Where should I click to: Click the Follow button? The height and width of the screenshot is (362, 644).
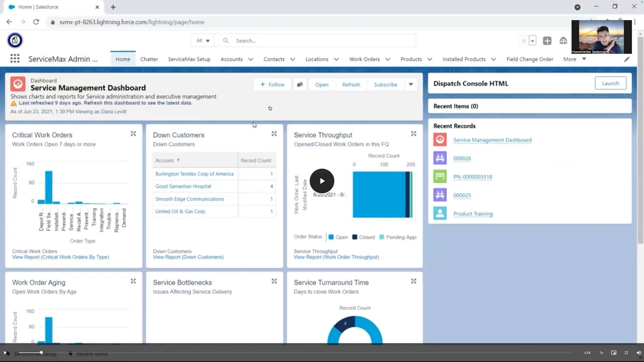272,84
